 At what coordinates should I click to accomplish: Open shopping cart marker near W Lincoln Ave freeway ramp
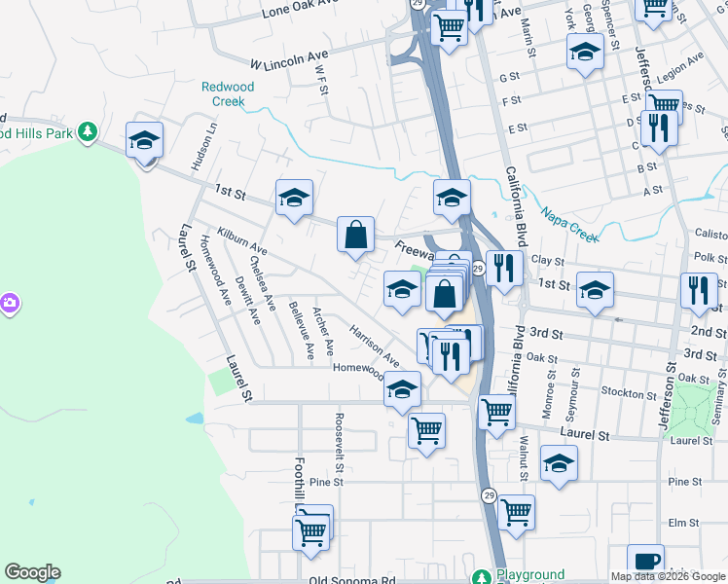[449, 29]
